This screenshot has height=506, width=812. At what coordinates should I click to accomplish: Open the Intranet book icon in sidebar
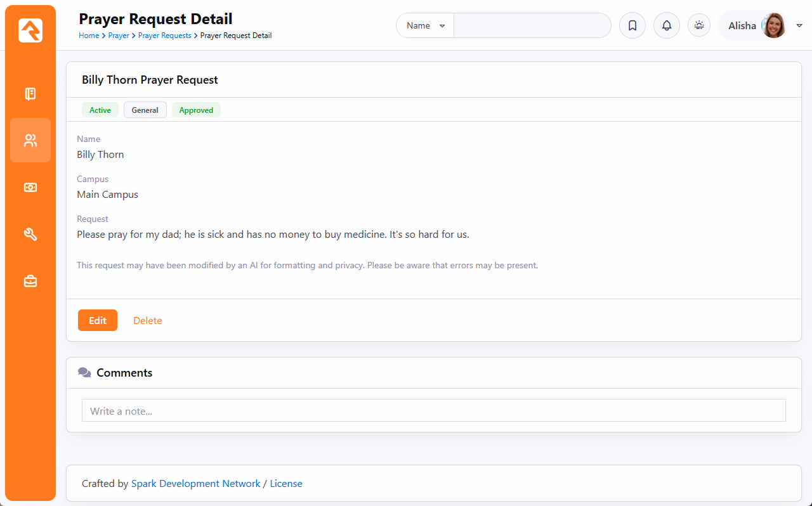pyautogui.click(x=30, y=94)
